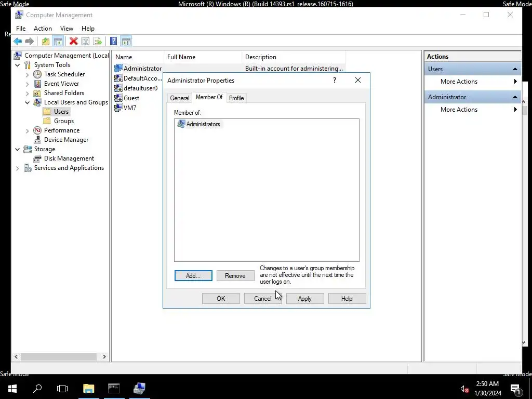The image size is (532, 399).
Task: Select the defaultuser0 user icon
Action: point(118,88)
